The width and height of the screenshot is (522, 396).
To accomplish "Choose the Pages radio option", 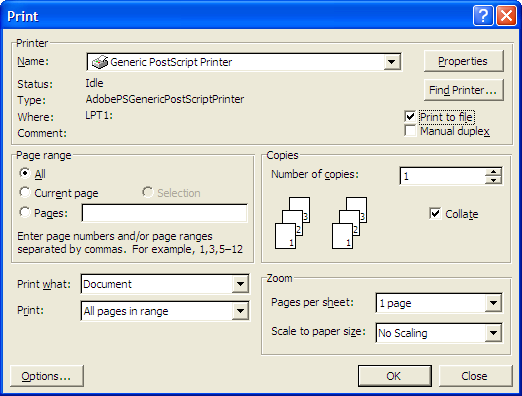I will pos(25,212).
